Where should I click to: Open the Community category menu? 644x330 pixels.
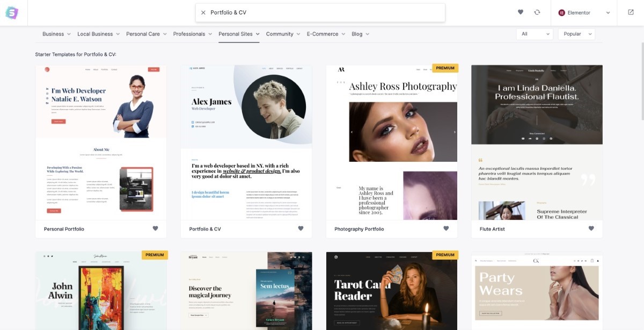point(283,34)
